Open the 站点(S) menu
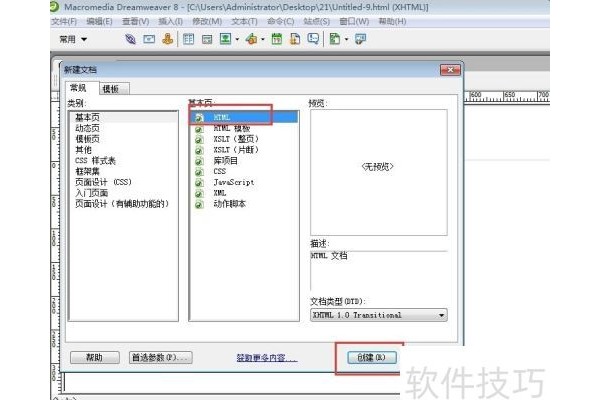The image size is (600, 400). coord(316,21)
